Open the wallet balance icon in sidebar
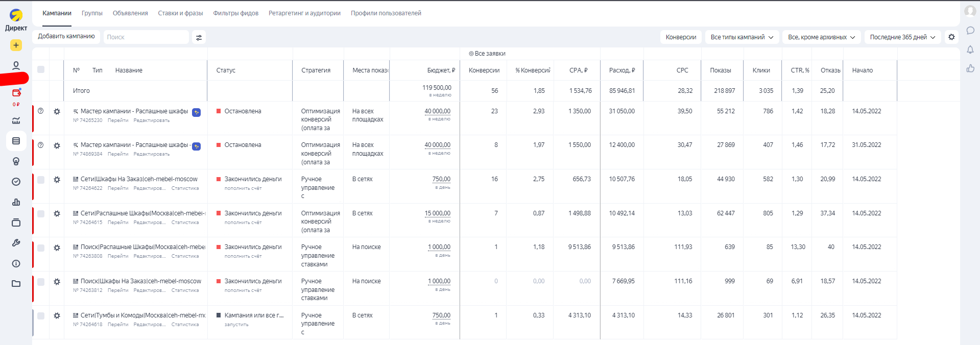Viewport: 980px width, 345px height. [16, 93]
